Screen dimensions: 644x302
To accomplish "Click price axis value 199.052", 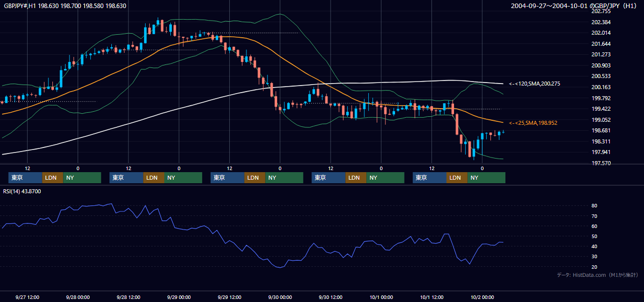I will coord(601,120).
